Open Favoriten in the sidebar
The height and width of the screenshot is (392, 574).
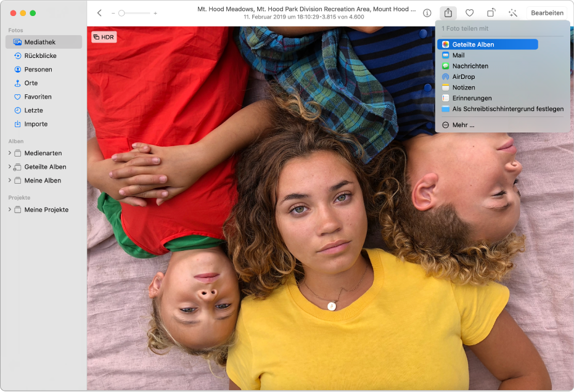point(38,97)
